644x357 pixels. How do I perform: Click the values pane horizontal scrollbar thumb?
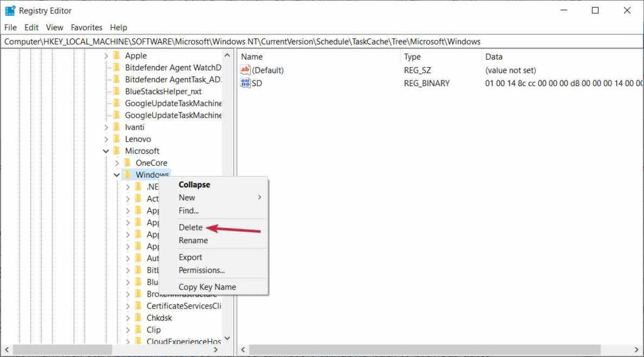pyautogui.click(x=425, y=349)
